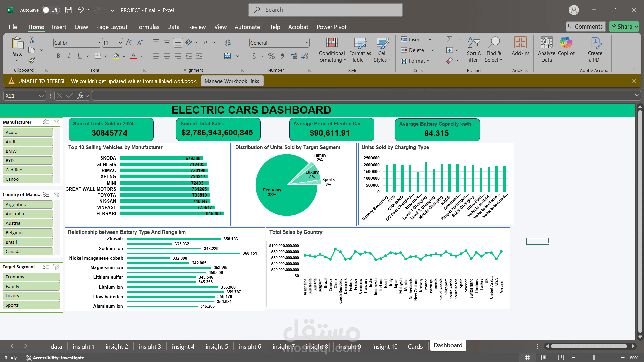
Task: Enable multi-select on Country slicer
Action: (x=46, y=194)
